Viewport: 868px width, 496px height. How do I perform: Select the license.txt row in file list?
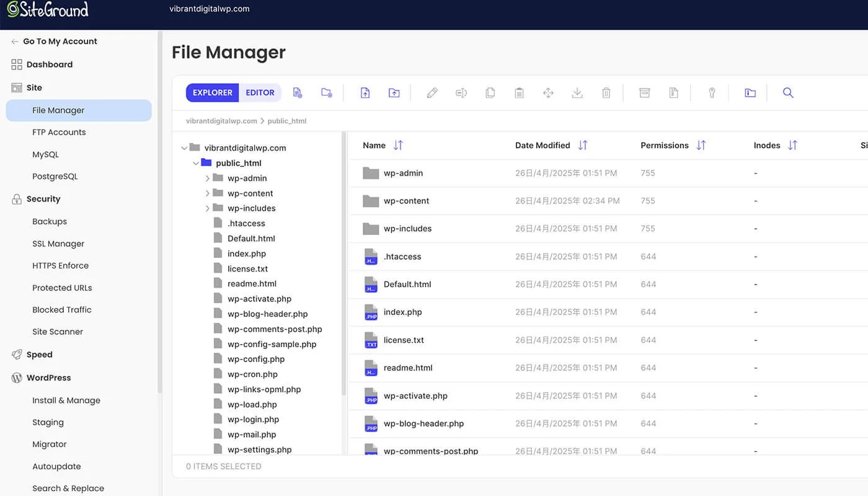[403, 340]
